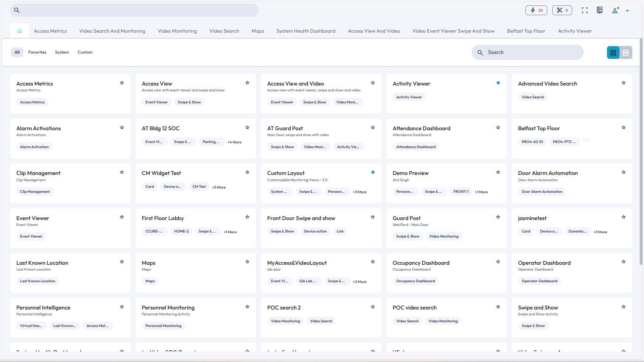Viewport: 644px width, 362px height.
Task: Select the Home tab icon in the navigation bar
Action: click(x=19, y=30)
